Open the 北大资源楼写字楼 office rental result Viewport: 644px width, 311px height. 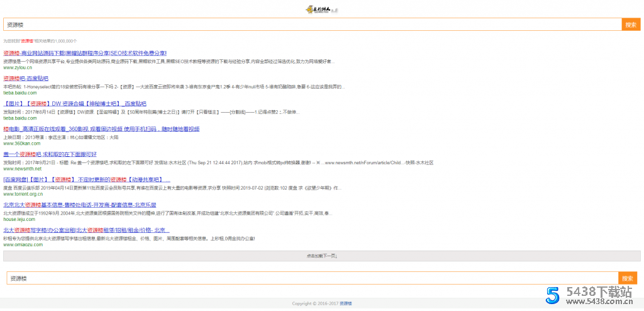tap(86, 230)
